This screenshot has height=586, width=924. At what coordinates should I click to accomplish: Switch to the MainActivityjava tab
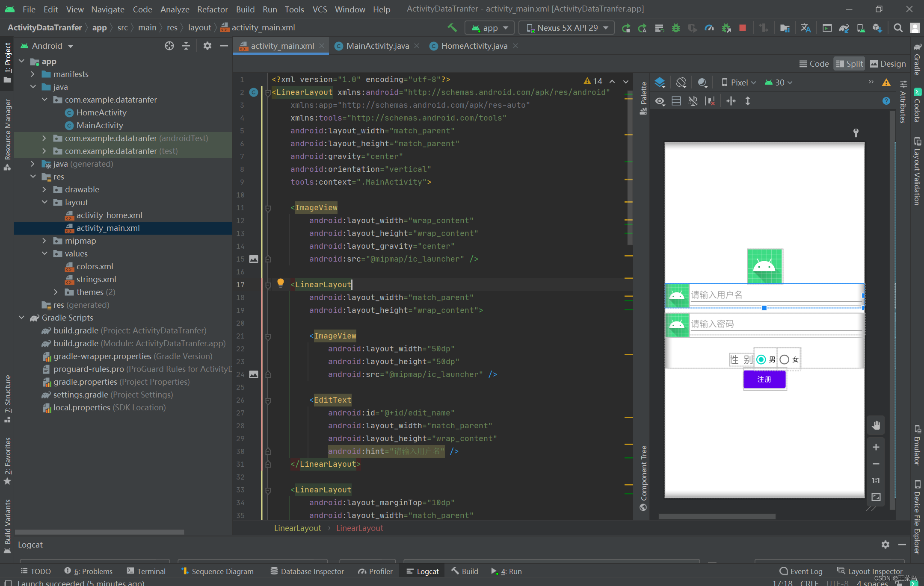(375, 46)
